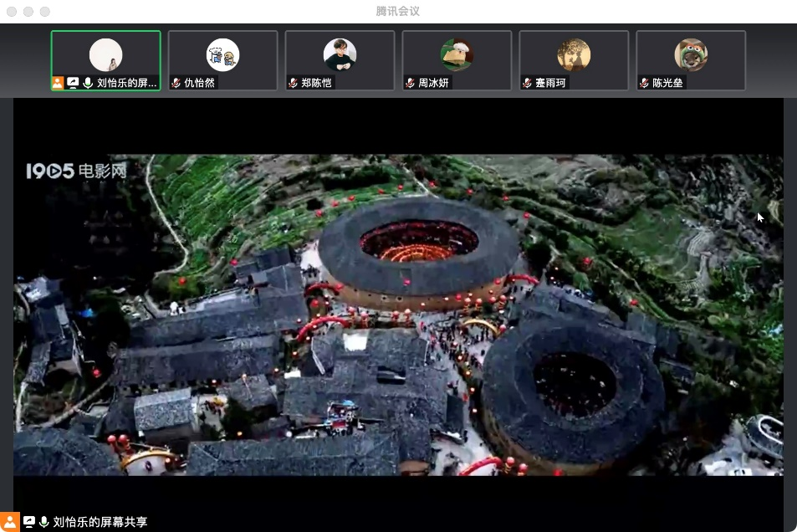Click the screen share icon in 刘怡乐's tile
Screen dimensions: 797x532
73,83
